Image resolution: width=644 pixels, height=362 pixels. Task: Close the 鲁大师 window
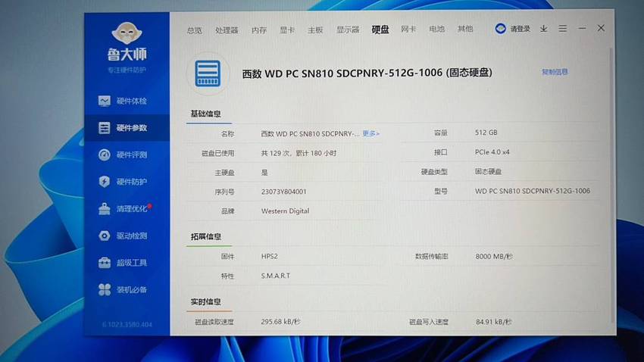(601, 28)
